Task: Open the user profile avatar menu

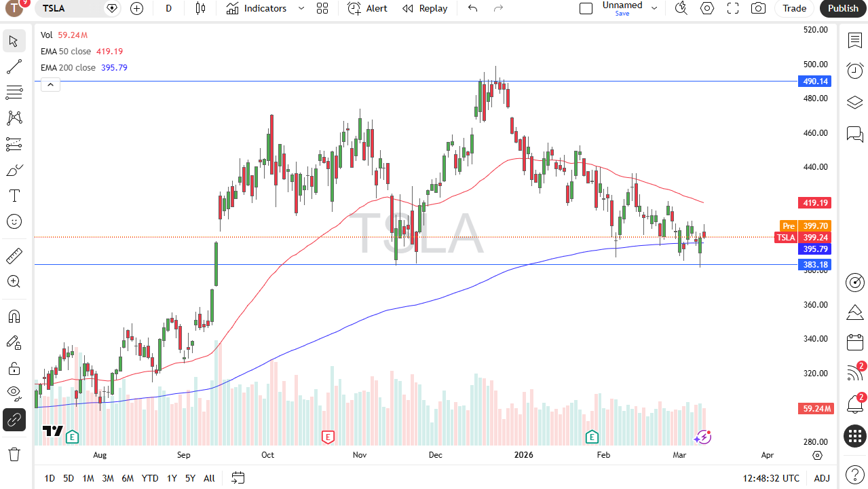Action: [14, 8]
